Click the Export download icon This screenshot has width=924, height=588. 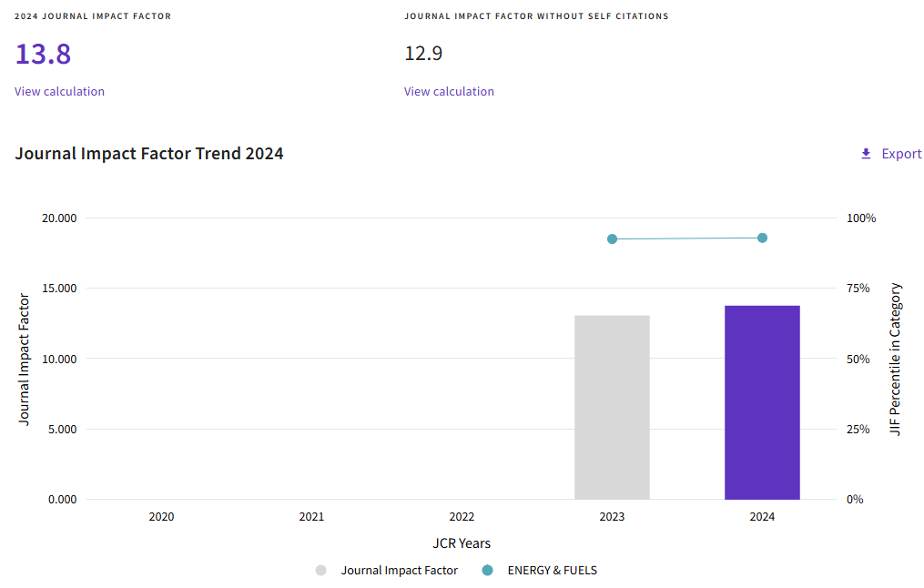866,154
